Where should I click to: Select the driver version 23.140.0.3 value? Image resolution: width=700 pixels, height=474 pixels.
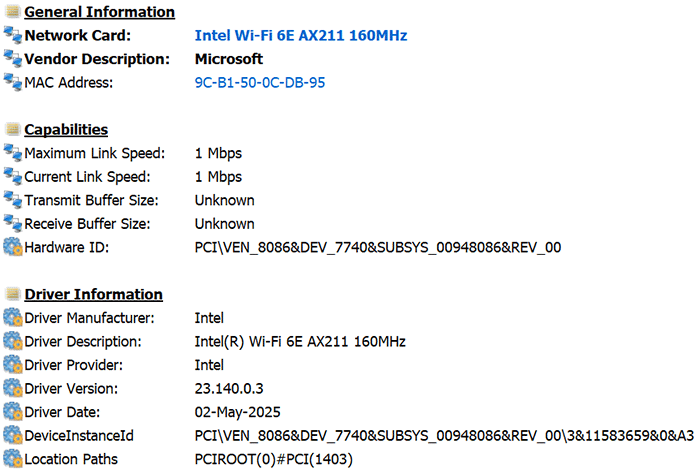[229, 388]
